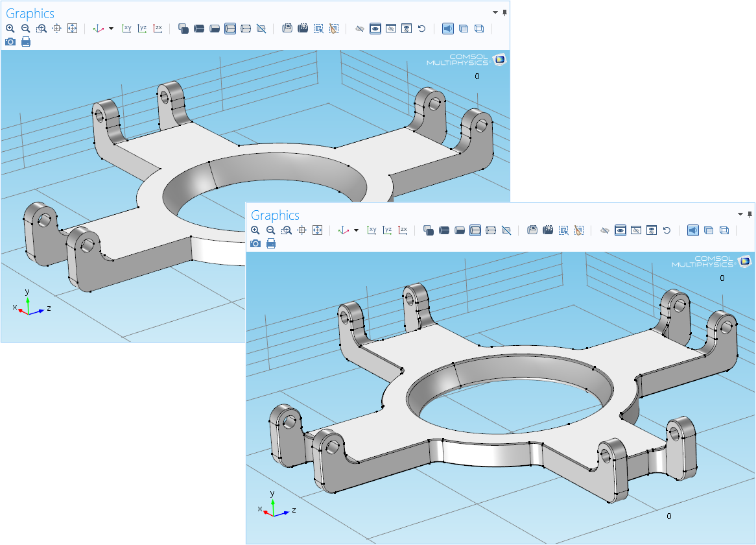Click Select Box in back Graphics window toolbar
Screen dimensions: 756x545
click(x=287, y=29)
